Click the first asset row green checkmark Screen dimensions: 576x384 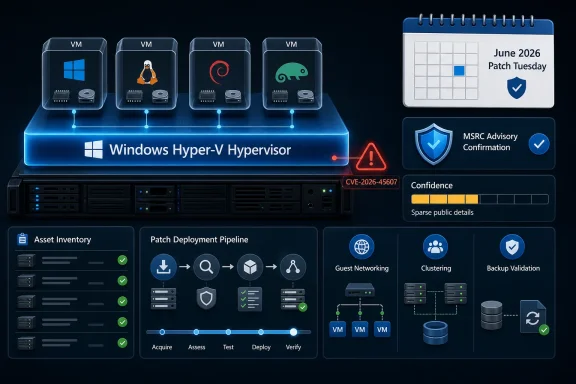tap(122, 260)
